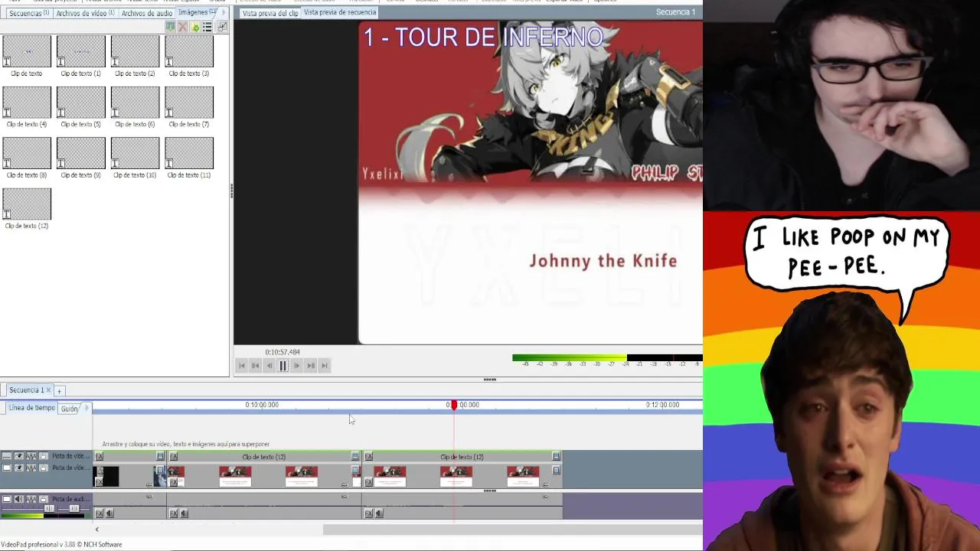
Task: Select thumbnail Clip de texto (5)
Action: tap(80, 102)
